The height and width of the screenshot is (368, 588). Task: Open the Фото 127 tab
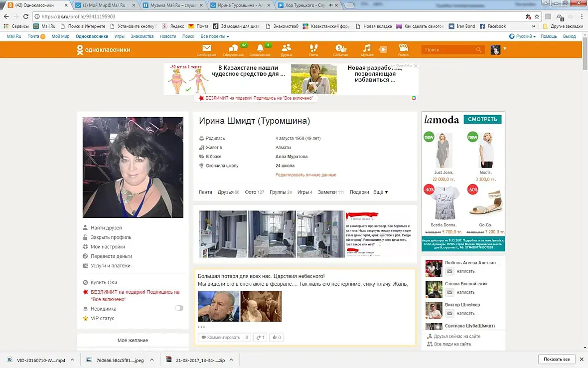pos(254,192)
